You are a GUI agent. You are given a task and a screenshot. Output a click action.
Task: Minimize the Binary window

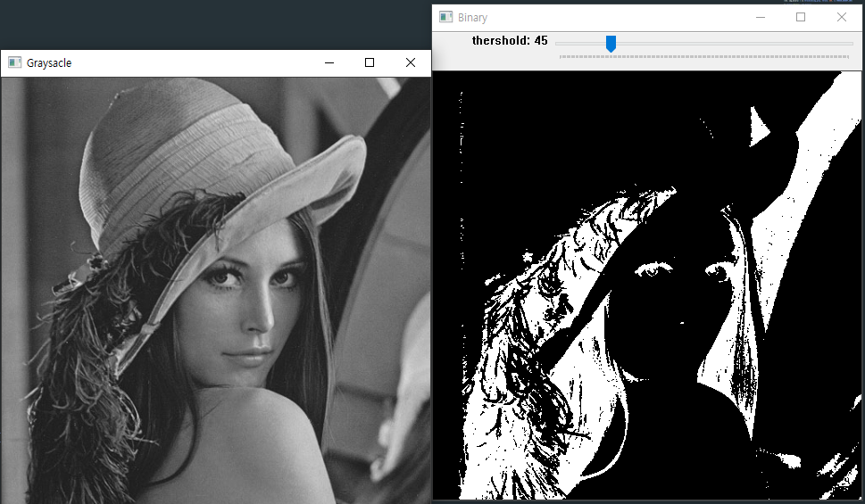761,17
